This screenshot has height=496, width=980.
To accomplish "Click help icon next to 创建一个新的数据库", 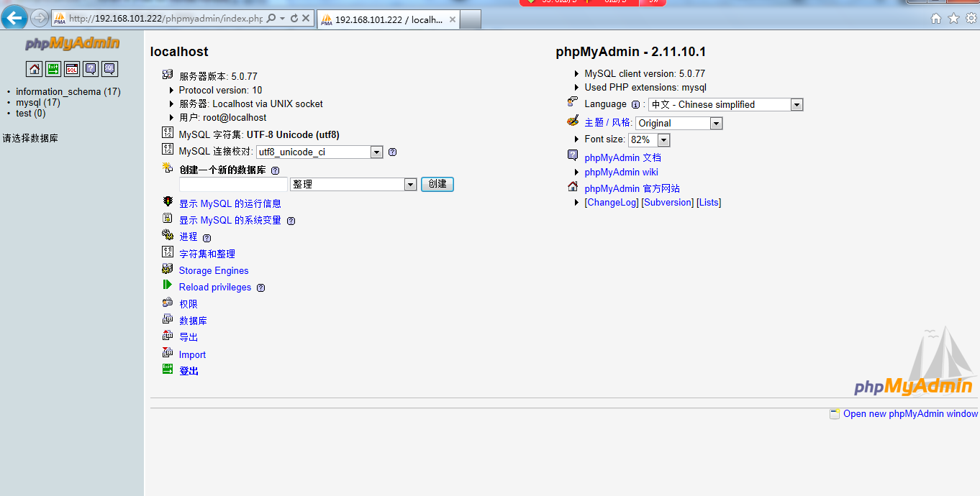I will tap(275, 170).
